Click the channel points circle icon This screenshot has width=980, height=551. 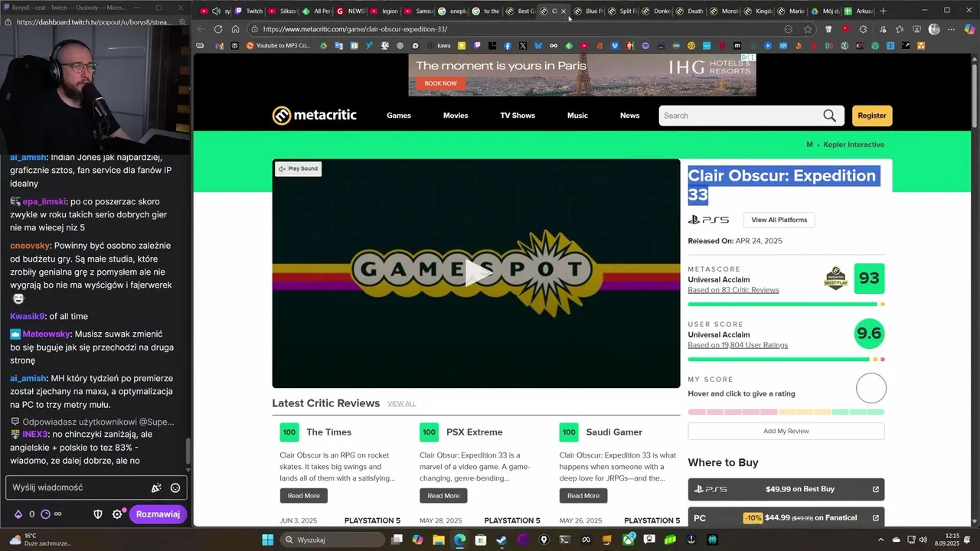click(x=45, y=514)
